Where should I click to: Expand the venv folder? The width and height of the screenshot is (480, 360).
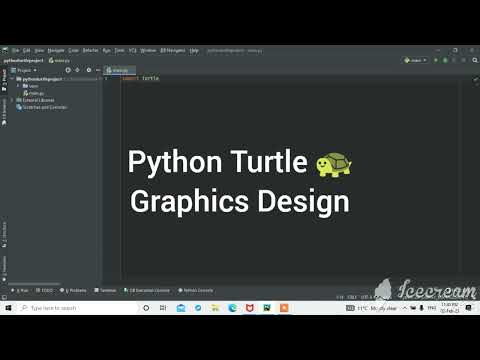[18, 86]
